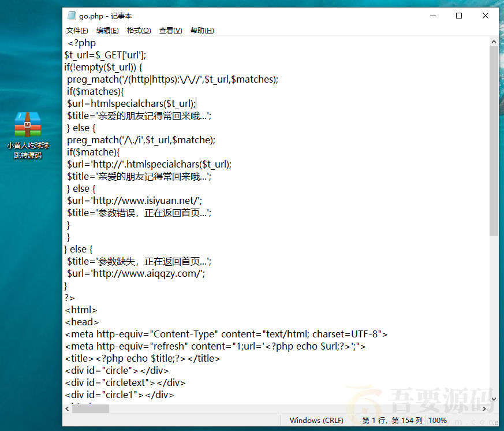Click the "<head>" line
504x431 pixels.
coord(82,322)
